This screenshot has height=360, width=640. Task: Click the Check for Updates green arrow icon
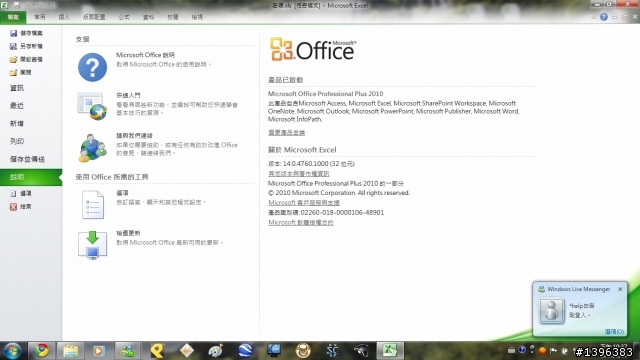click(93, 244)
